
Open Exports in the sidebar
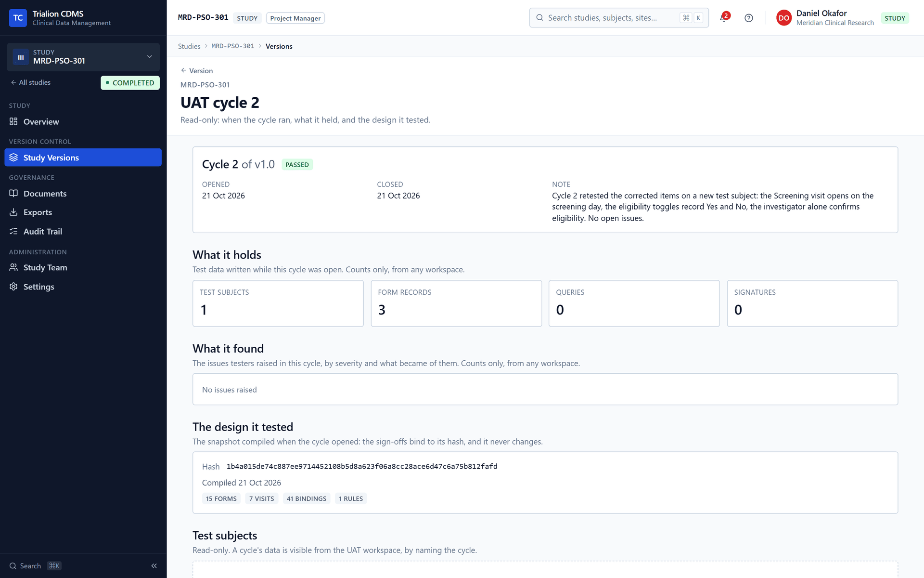[83, 212]
